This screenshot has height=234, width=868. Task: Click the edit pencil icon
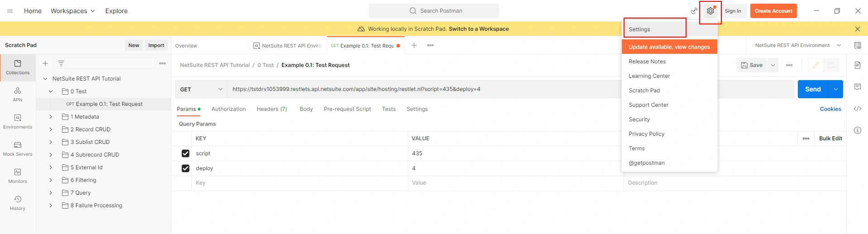(x=816, y=65)
